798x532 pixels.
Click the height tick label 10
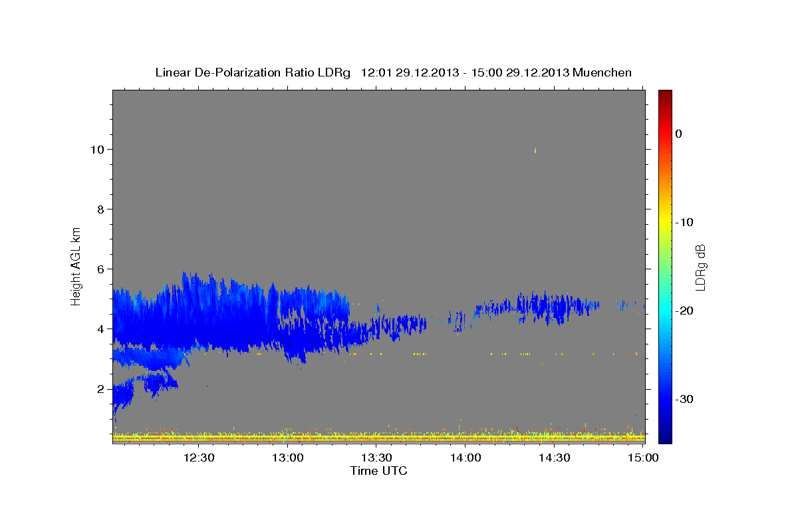pos(97,149)
